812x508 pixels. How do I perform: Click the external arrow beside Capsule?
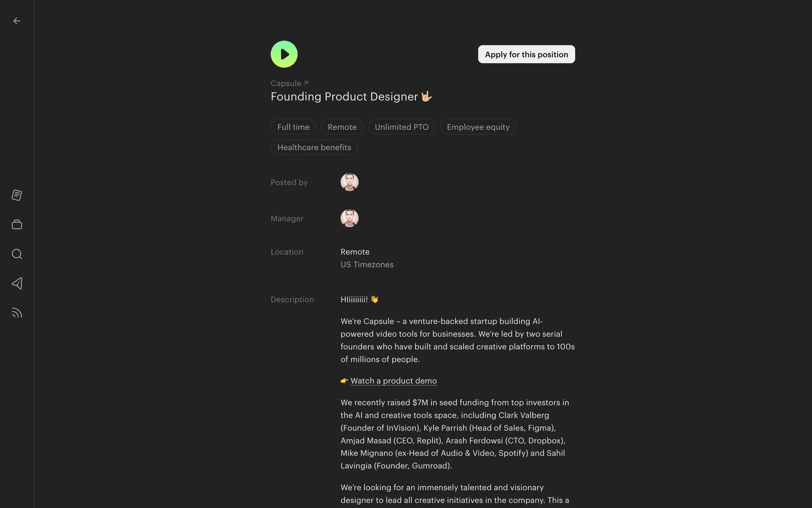click(306, 83)
